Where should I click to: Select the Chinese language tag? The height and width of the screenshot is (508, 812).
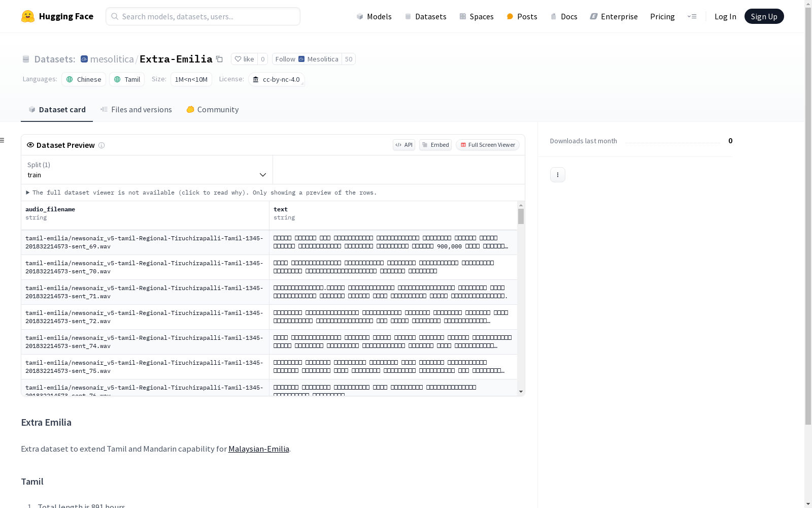tap(84, 79)
